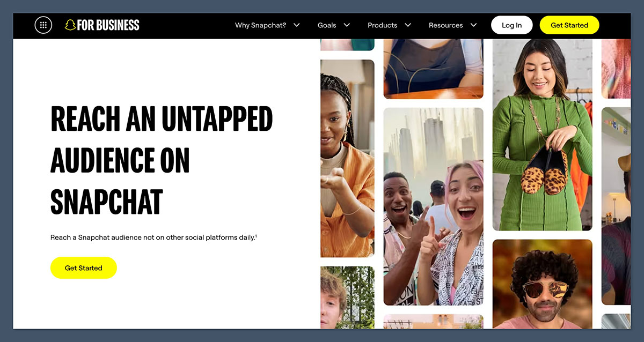Image resolution: width=644 pixels, height=342 pixels.
Task: Open the Resources navigation menu
Action: (x=446, y=25)
